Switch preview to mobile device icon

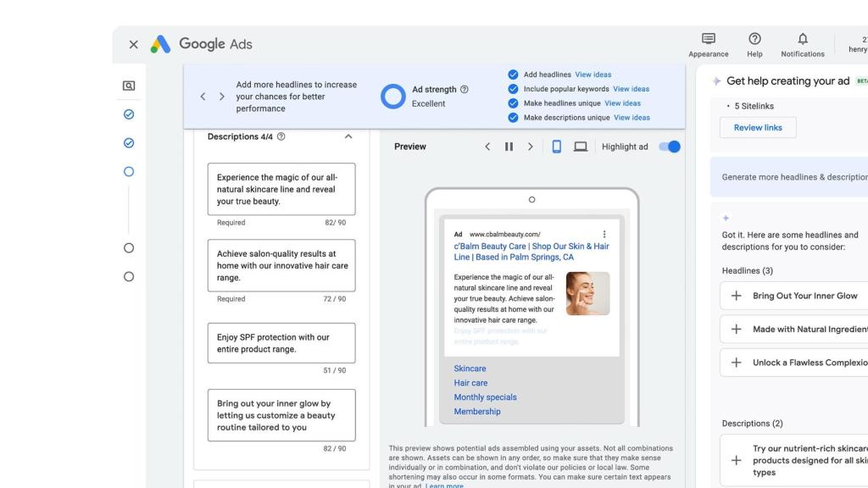[x=557, y=147]
